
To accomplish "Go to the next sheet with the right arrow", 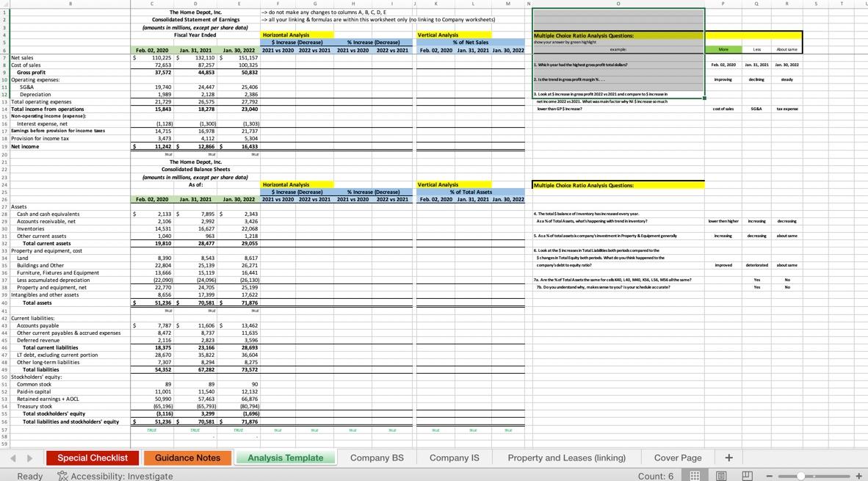I will tap(29, 458).
